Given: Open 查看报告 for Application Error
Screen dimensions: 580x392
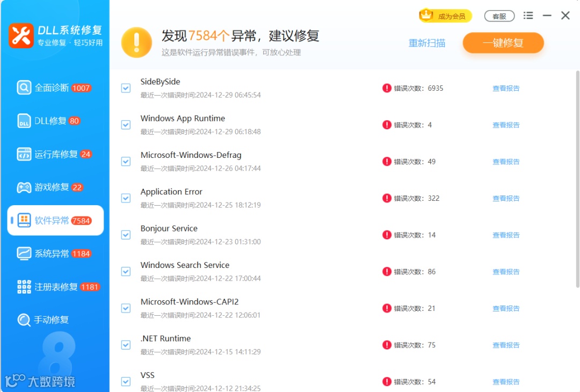Looking at the screenshot, I should point(506,198).
